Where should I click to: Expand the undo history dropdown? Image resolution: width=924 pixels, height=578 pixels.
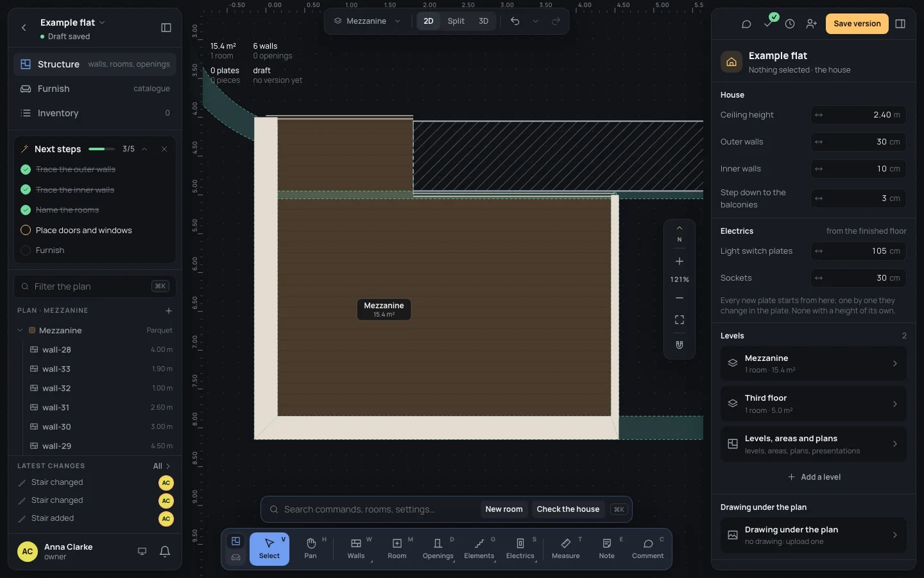(535, 21)
